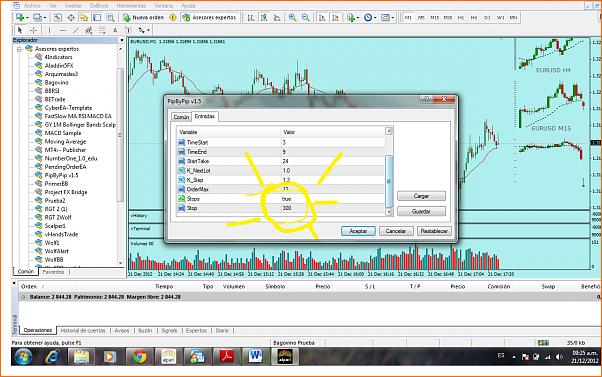Select the crosshair tool
Viewport: 602px width, 377px height.
tap(34, 30)
